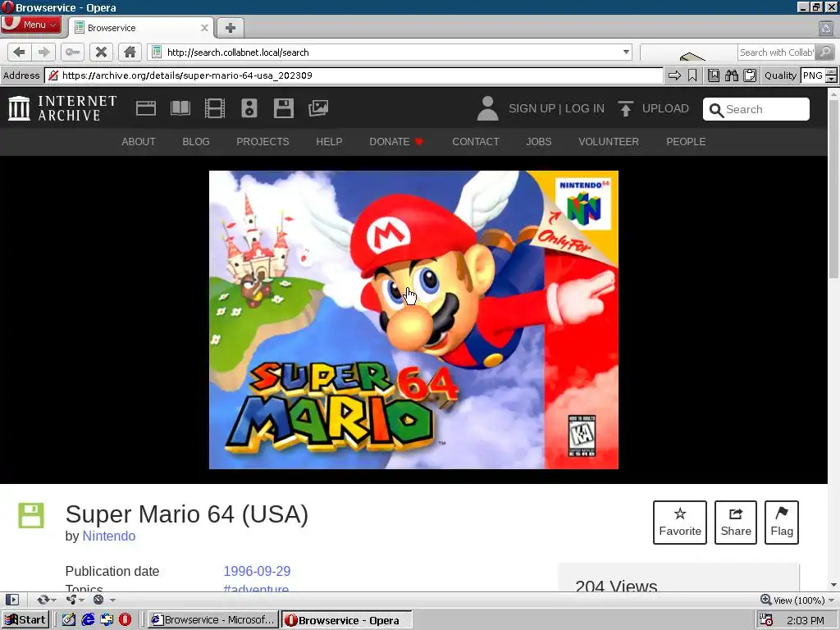Open the View (100%) zoom dropdown
This screenshot has height=630, width=840.
[798, 600]
